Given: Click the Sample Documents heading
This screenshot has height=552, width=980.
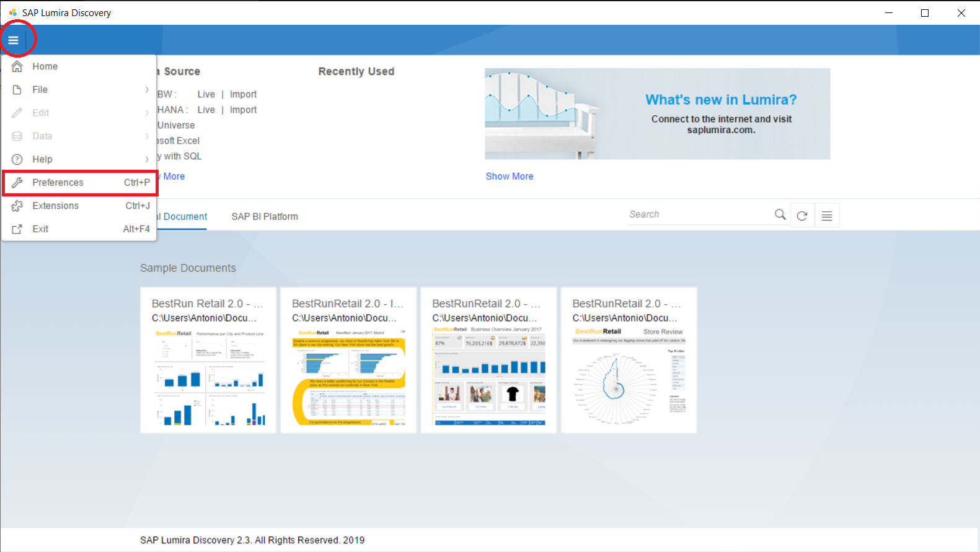Looking at the screenshot, I should (x=188, y=268).
